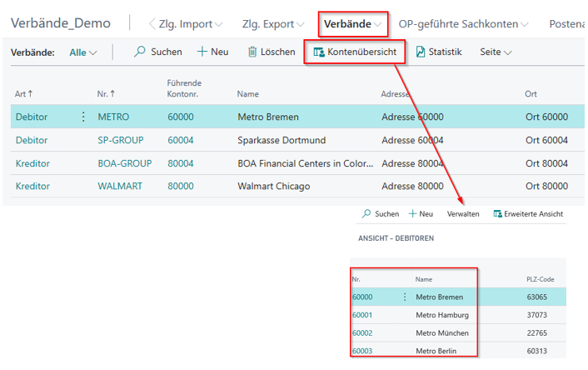Click the Statistik button
588x370 pixels.
pyautogui.click(x=439, y=52)
